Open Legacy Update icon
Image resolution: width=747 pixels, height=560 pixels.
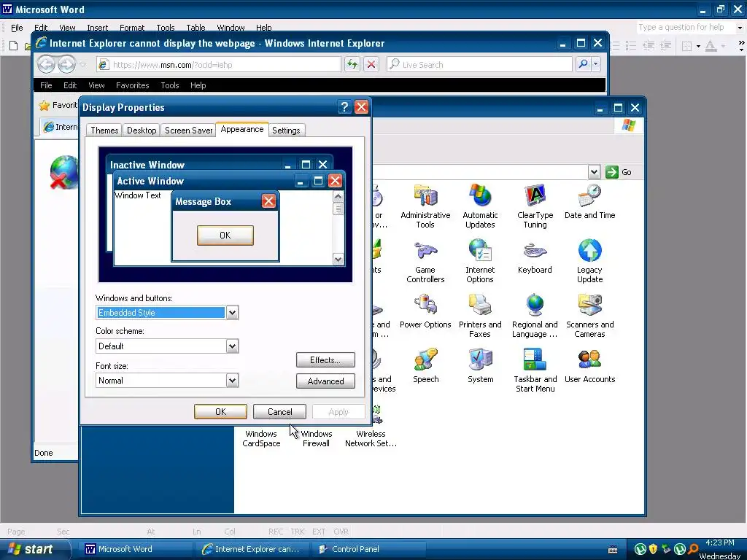tap(589, 261)
